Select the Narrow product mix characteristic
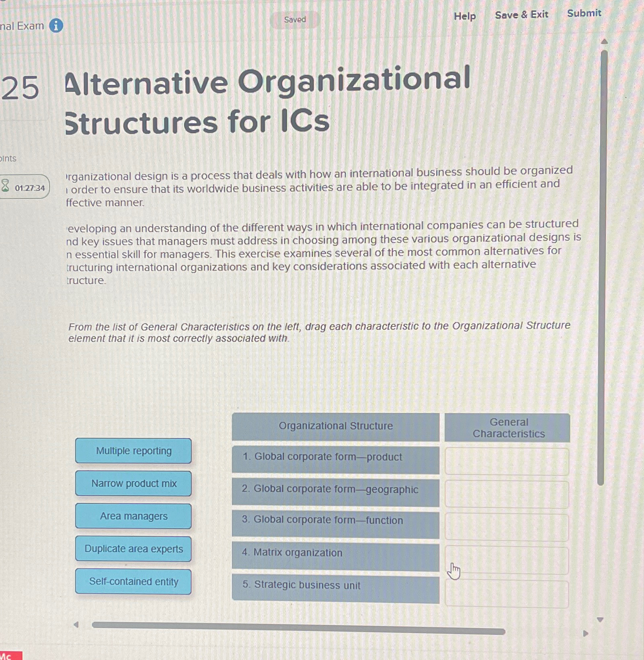The width and height of the screenshot is (644, 660). pyautogui.click(x=133, y=484)
